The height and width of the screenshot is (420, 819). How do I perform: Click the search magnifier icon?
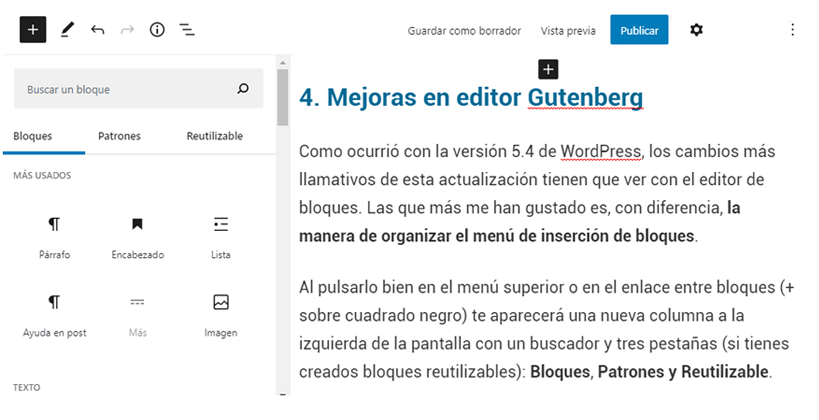243,89
